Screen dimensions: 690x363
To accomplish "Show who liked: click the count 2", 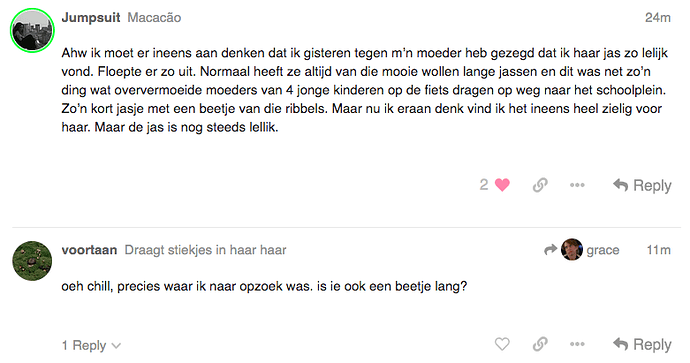I will click(x=484, y=185).
